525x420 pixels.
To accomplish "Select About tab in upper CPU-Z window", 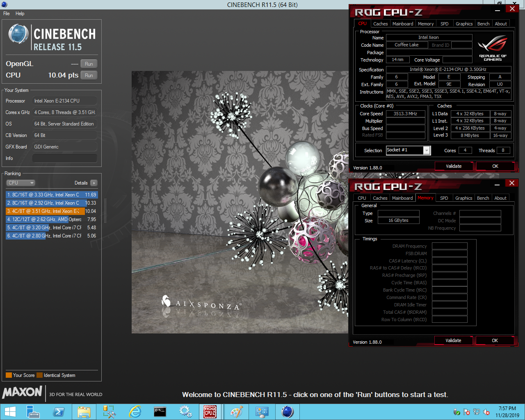I will [500, 24].
